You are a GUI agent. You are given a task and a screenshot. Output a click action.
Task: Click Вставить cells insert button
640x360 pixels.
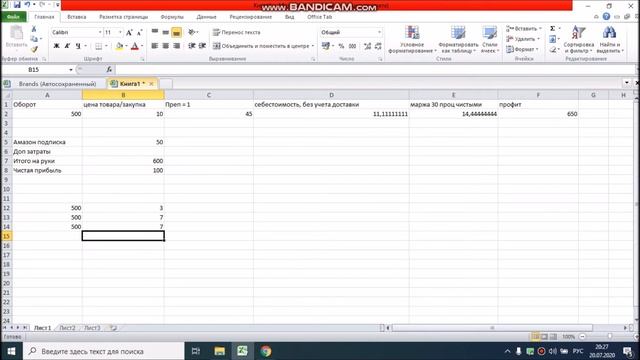[523, 29]
